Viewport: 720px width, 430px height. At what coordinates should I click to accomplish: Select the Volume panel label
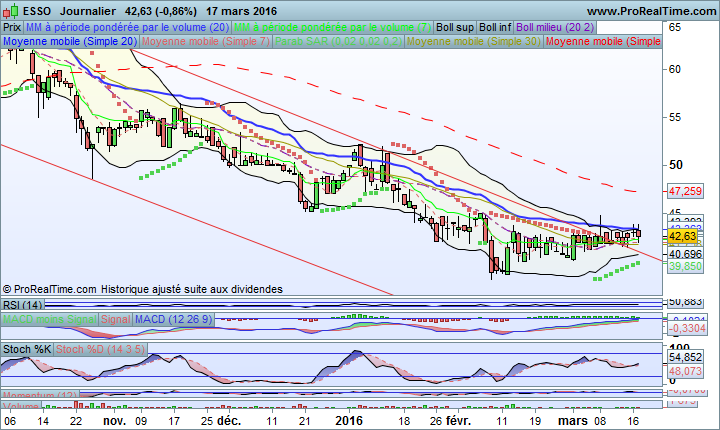(x=21, y=406)
